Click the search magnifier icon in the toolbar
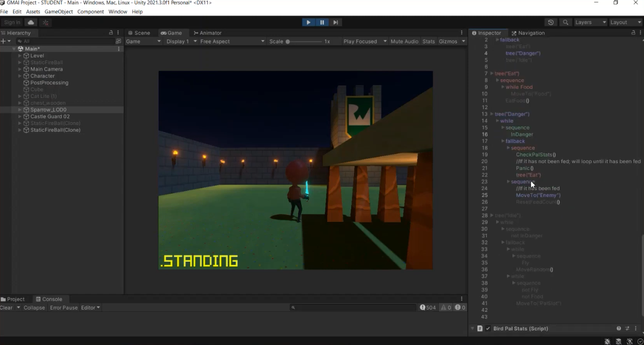The image size is (644, 345). tap(566, 22)
